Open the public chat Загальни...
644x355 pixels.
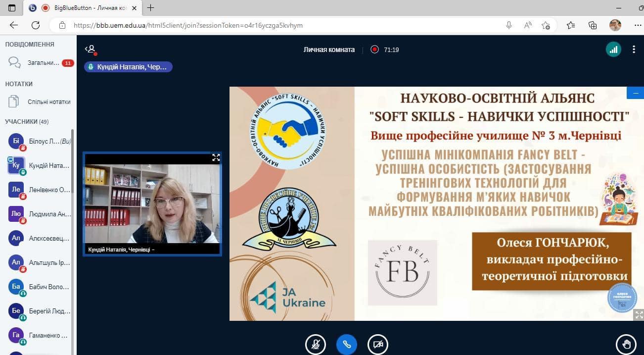(x=40, y=63)
